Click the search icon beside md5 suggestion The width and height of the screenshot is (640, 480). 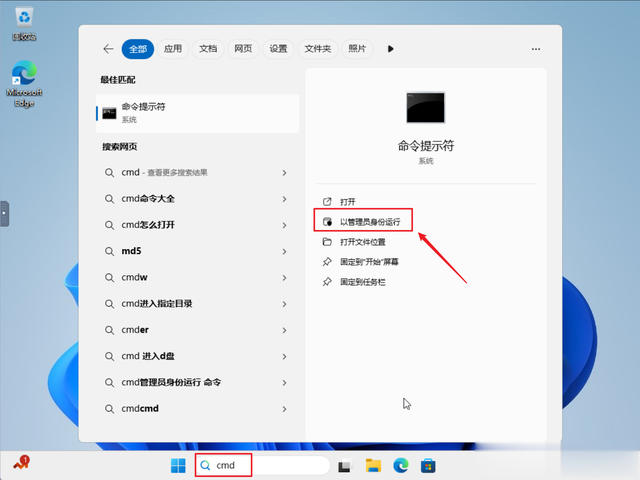(x=109, y=251)
